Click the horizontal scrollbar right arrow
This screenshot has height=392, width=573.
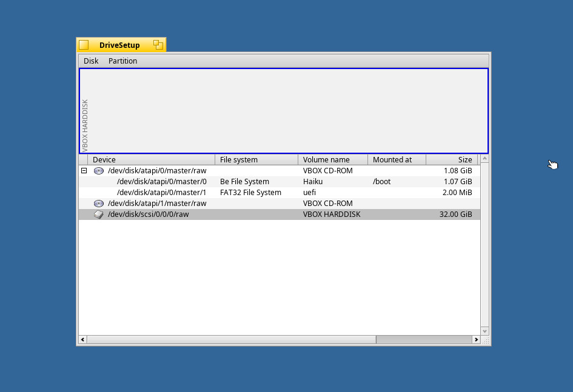pos(476,340)
